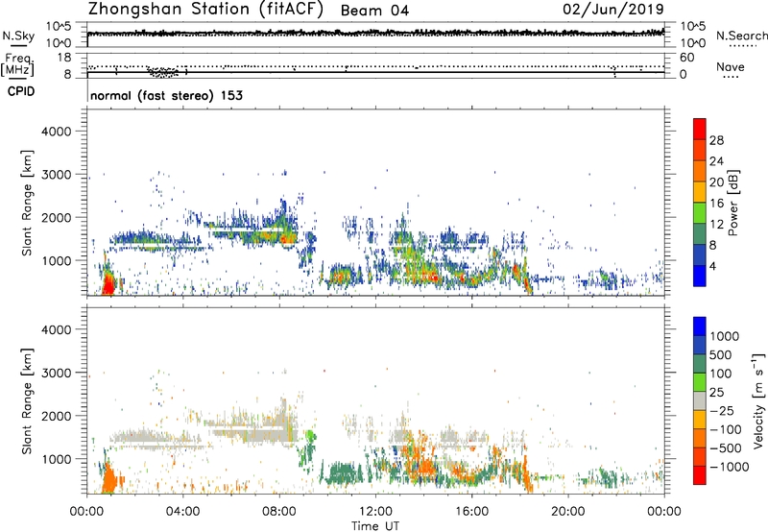Click the '4' power colorbar value
Image resolution: width=768 pixels, height=532 pixels.
pos(713,266)
